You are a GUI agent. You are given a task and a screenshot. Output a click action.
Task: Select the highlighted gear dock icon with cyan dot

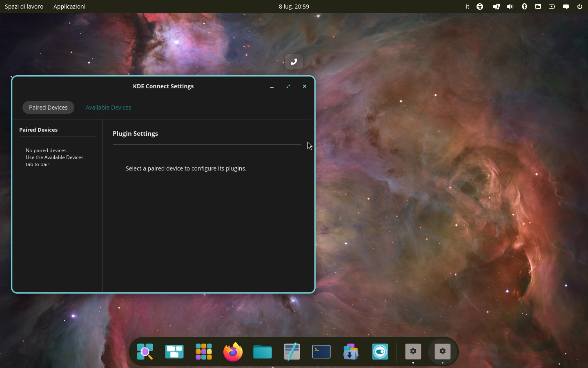[443, 352]
